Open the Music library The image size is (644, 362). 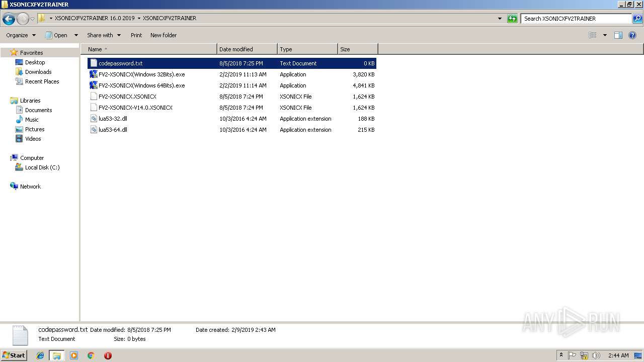[x=32, y=120]
